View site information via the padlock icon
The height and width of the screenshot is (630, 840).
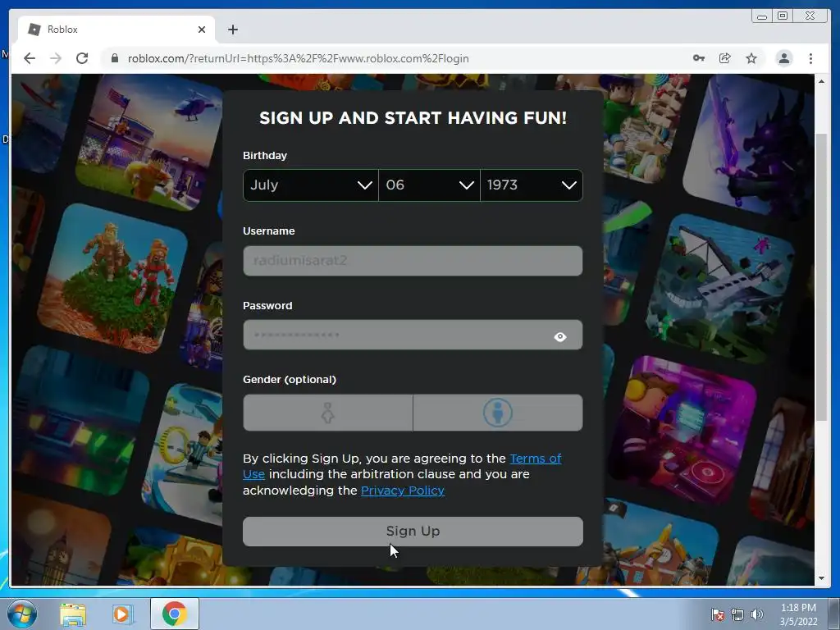pos(115,58)
